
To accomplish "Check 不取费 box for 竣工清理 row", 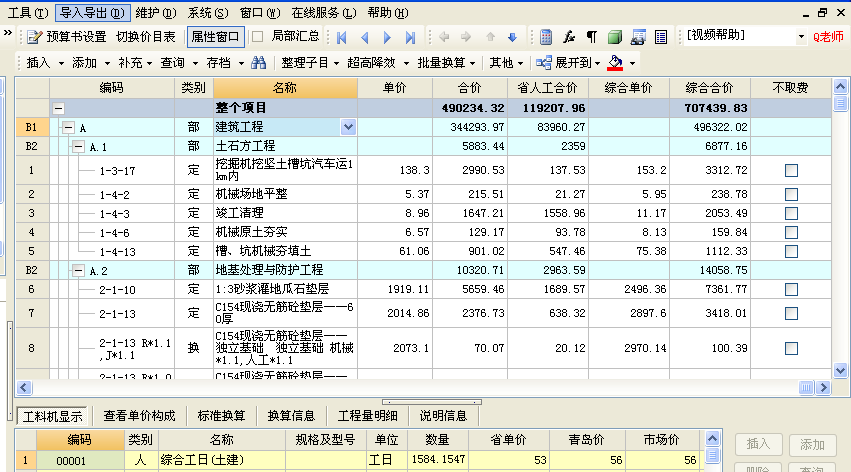I will [x=791, y=213].
